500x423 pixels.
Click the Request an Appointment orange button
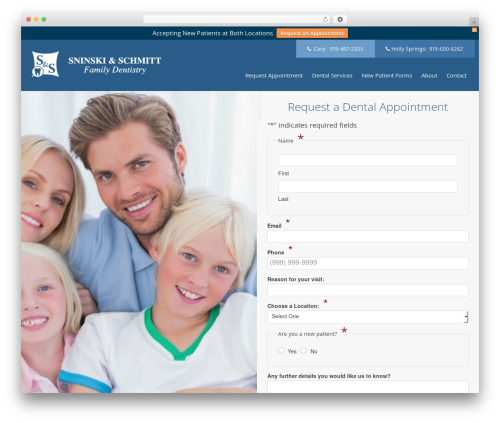click(312, 33)
